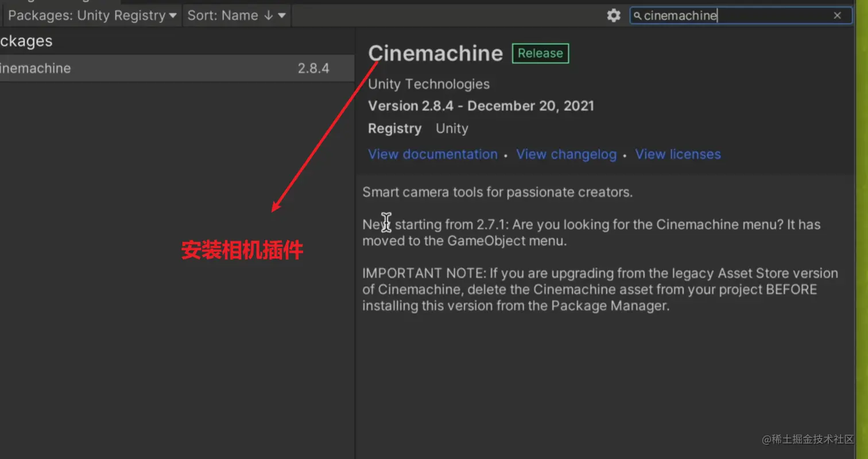
Task: Clear the cinemachine search text
Action: tap(838, 16)
